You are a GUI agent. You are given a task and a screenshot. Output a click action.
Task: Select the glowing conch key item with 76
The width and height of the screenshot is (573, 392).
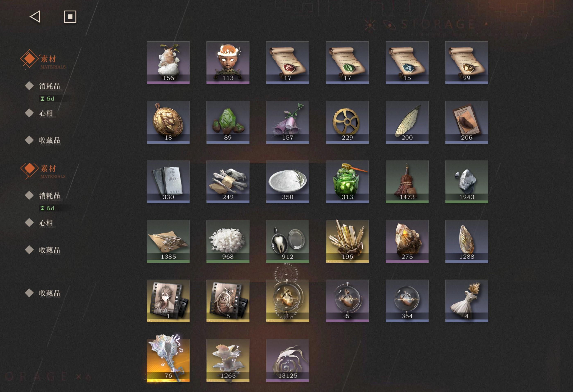point(168,360)
